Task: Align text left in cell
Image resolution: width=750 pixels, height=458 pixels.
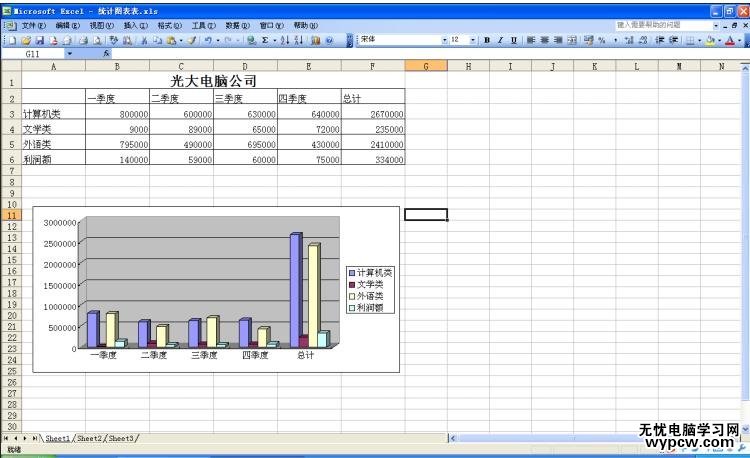Action: click(530, 40)
